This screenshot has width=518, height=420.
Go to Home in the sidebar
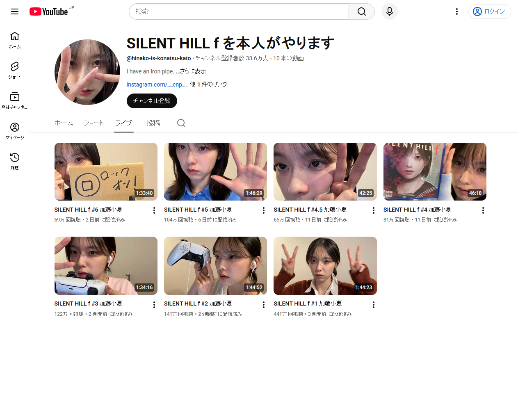[15, 40]
